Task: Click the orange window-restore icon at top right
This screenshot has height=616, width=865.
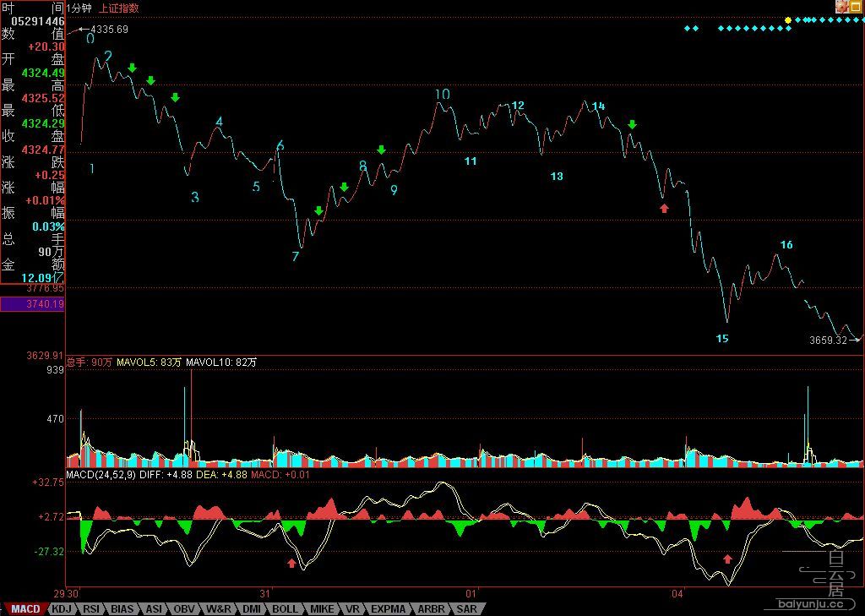Action: (857, 7)
